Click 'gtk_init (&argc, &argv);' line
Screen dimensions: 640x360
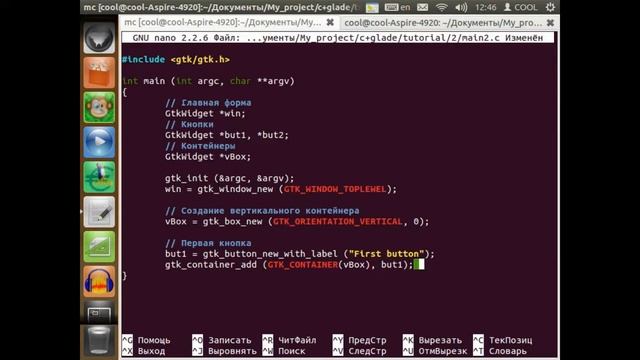(230, 178)
